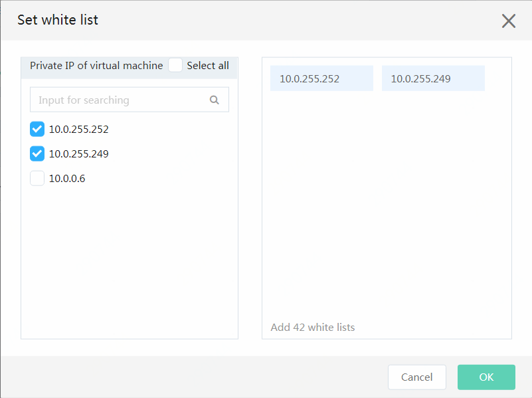Uncheck the 10.0.255.252 checkbox
Image resolution: width=532 pixels, height=398 pixels.
pos(37,129)
